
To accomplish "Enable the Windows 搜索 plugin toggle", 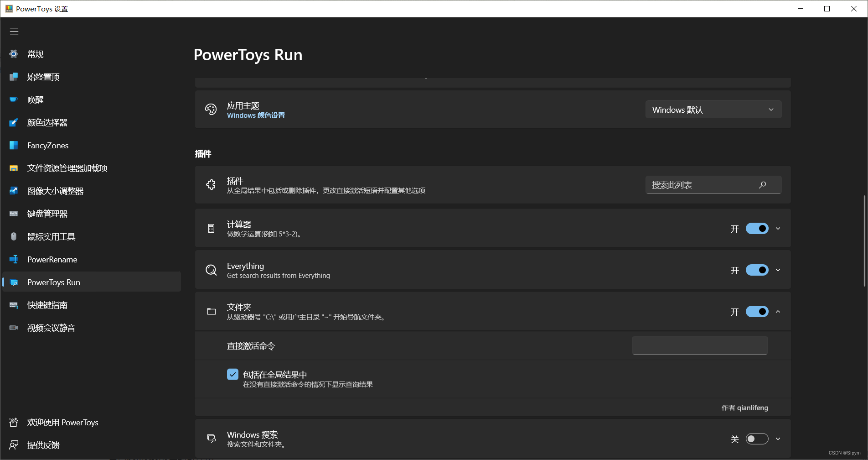I will (757, 439).
